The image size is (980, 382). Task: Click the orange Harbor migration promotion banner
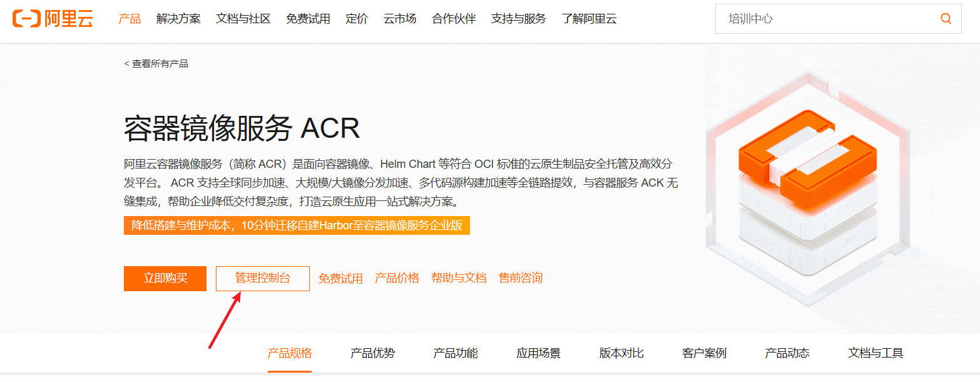pyautogui.click(x=297, y=225)
